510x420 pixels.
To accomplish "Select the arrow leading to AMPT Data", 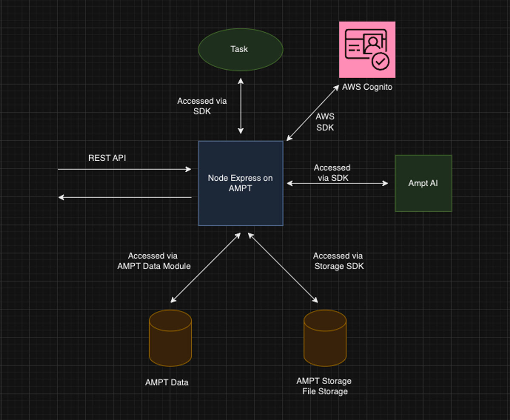I will (206, 267).
